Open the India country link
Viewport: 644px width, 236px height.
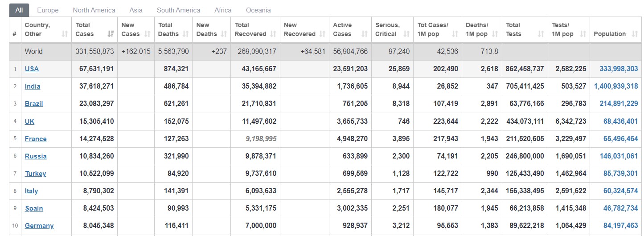33,86
